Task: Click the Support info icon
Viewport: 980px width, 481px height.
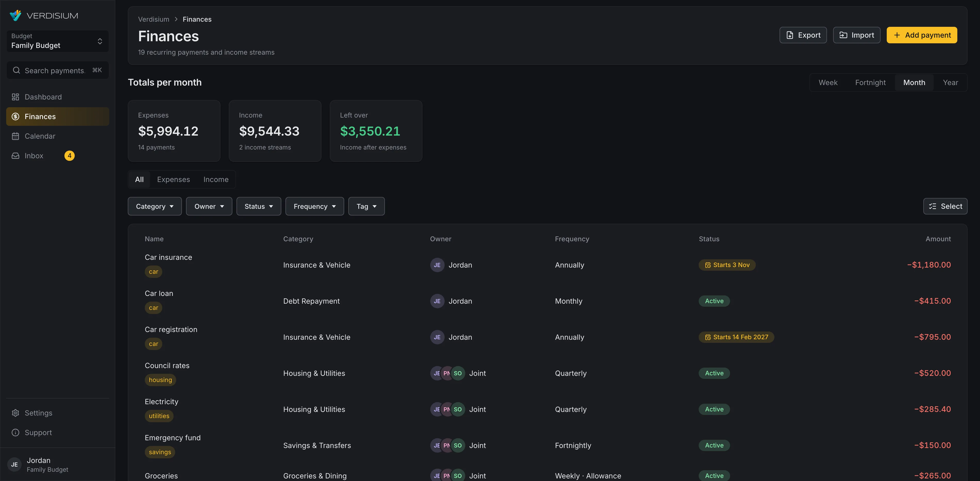Action: click(15, 433)
